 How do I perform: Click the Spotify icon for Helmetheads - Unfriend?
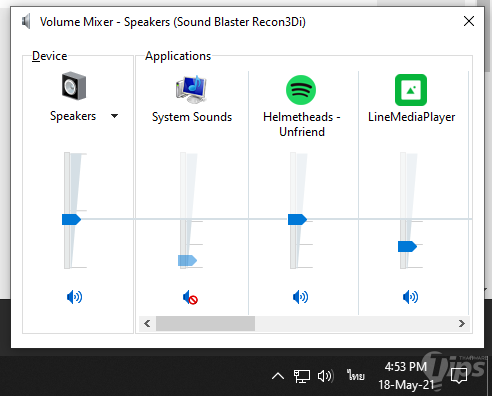(x=301, y=90)
